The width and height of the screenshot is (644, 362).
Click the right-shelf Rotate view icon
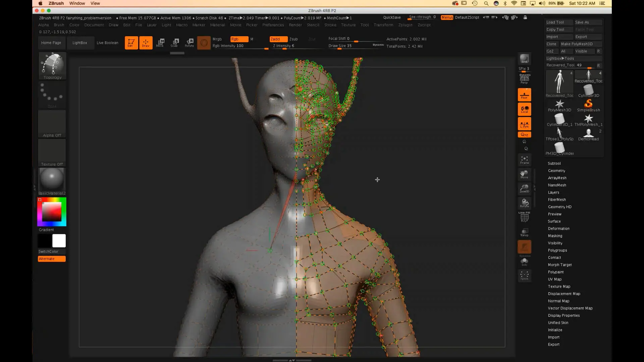pyautogui.click(x=524, y=203)
